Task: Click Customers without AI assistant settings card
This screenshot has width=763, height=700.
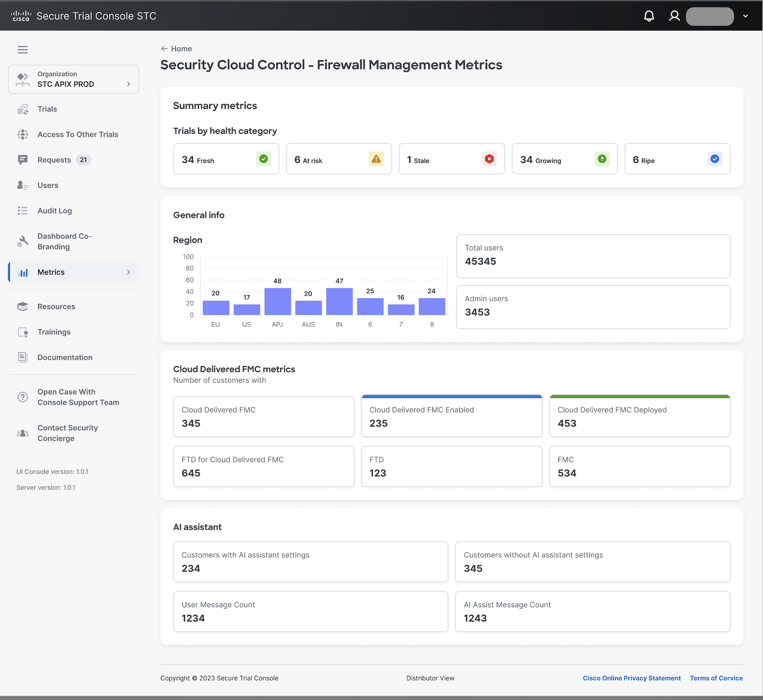Action: pyautogui.click(x=593, y=562)
